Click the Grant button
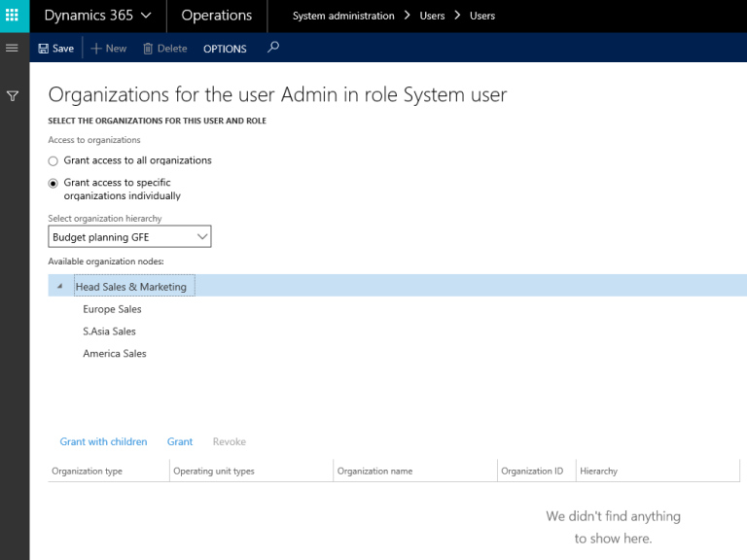Image resolution: width=747 pixels, height=560 pixels. [180, 441]
